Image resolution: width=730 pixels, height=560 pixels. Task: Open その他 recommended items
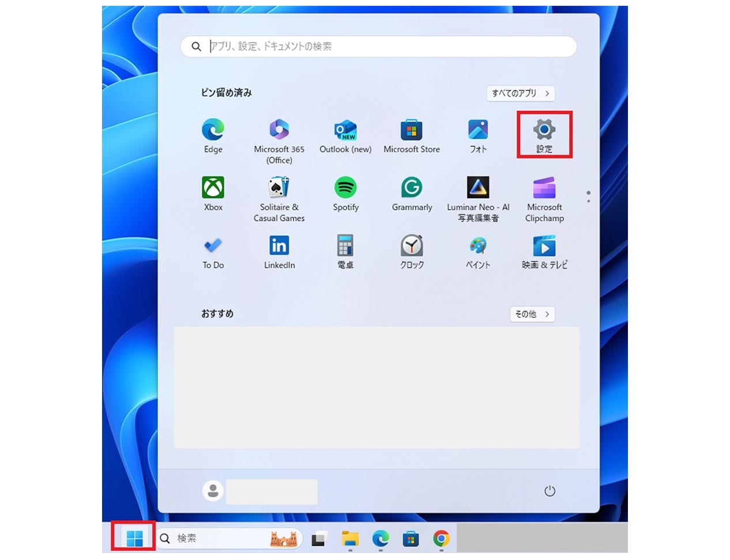[532, 314]
